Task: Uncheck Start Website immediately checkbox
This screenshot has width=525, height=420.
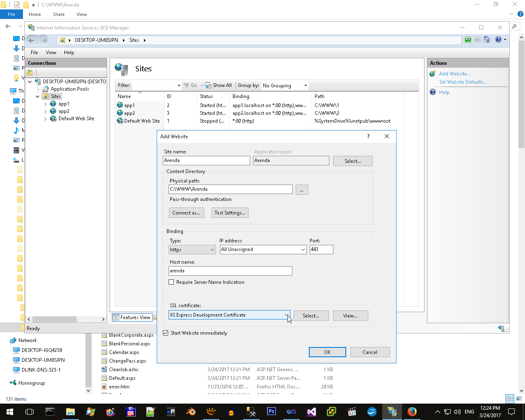Action: pyautogui.click(x=166, y=333)
